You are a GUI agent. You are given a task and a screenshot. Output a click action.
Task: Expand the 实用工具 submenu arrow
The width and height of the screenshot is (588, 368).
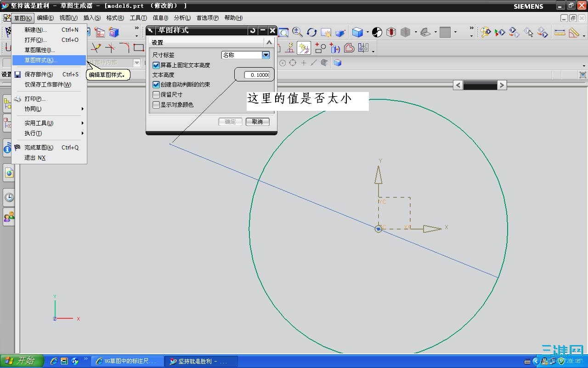pyautogui.click(x=83, y=123)
